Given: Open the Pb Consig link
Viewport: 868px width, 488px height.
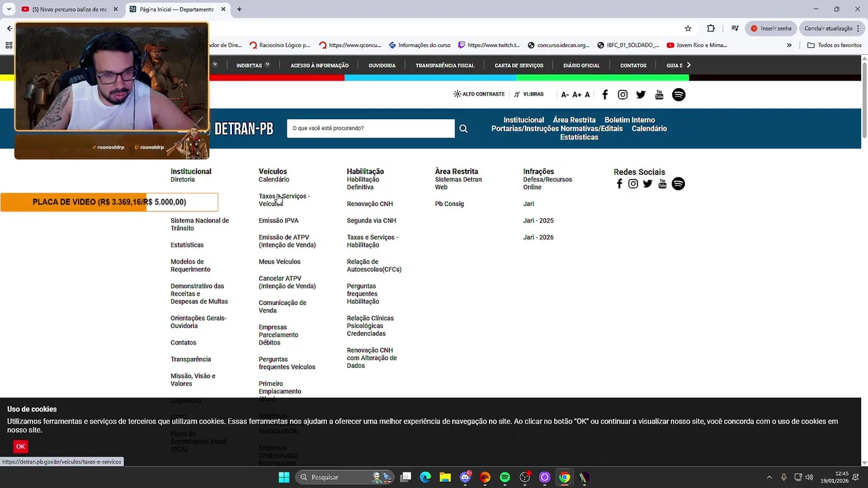Looking at the screenshot, I should coord(450,204).
